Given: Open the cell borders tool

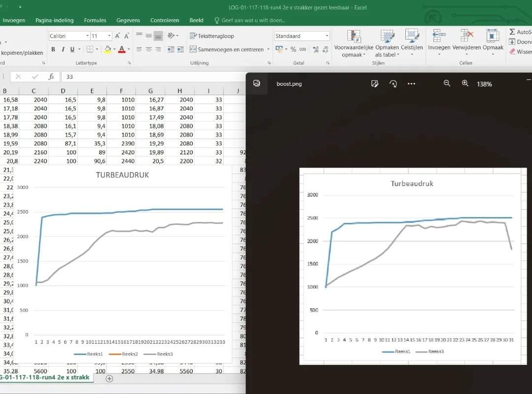Looking at the screenshot, I should click(x=90, y=49).
